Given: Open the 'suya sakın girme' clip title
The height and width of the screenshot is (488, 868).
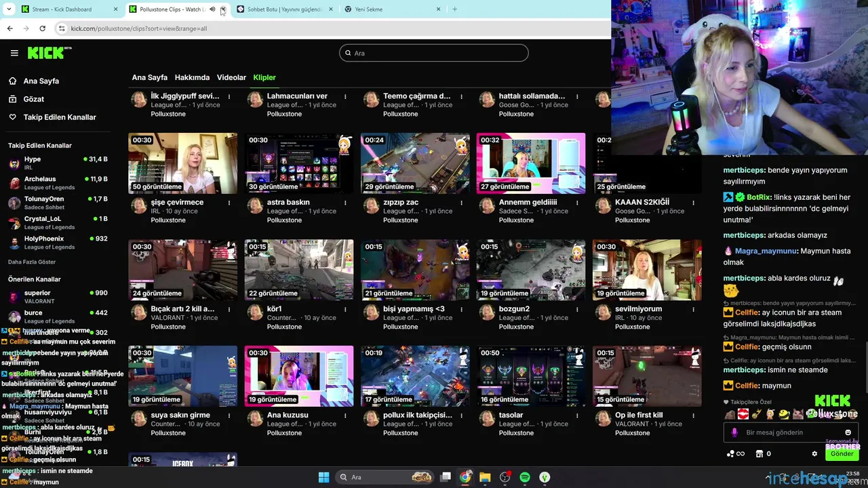Looking at the screenshot, I should click(180, 415).
